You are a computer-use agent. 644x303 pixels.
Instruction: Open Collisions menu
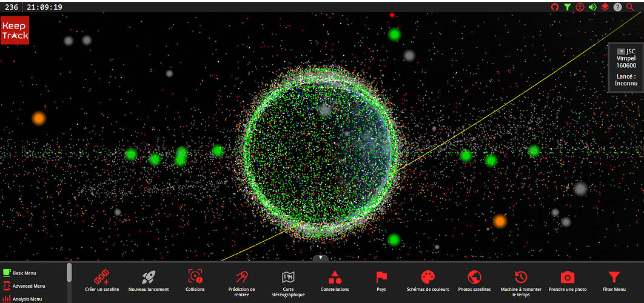195,281
